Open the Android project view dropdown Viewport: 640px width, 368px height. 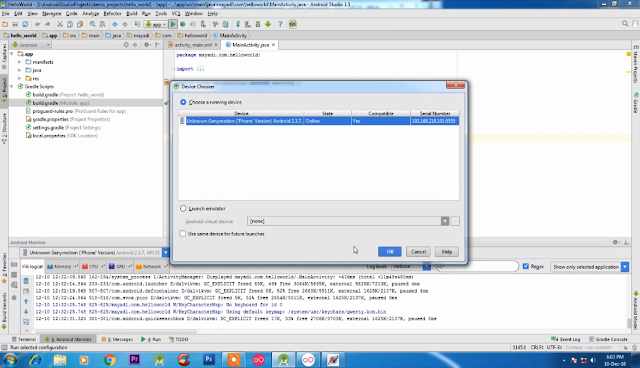(31, 45)
